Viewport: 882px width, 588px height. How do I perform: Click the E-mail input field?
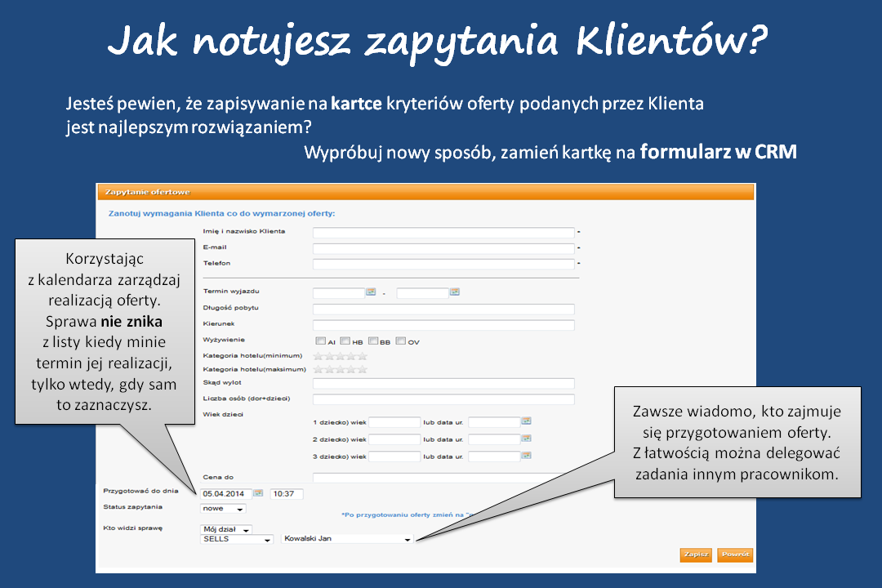[x=443, y=247]
